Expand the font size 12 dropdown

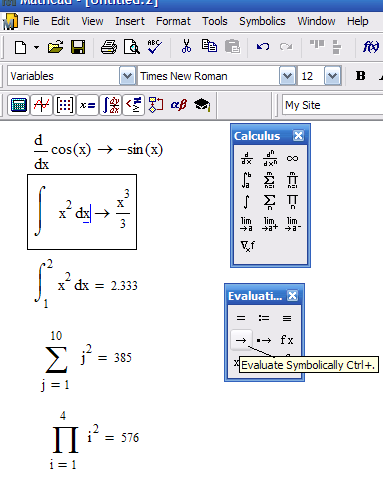(x=332, y=76)
